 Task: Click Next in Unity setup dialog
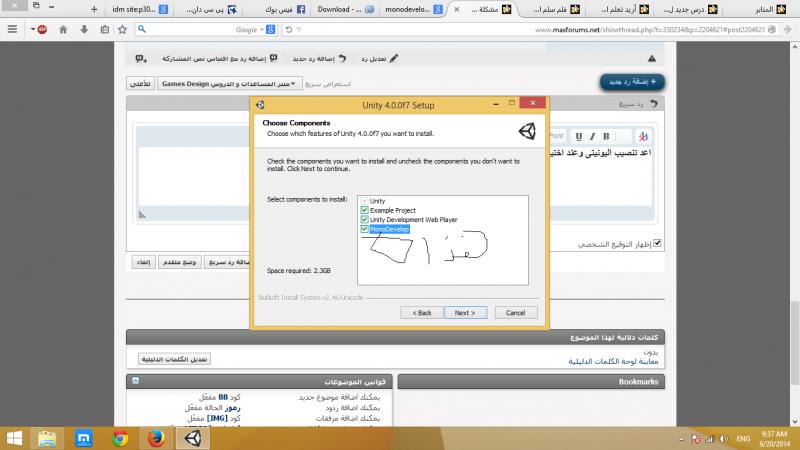click(465, 313)
